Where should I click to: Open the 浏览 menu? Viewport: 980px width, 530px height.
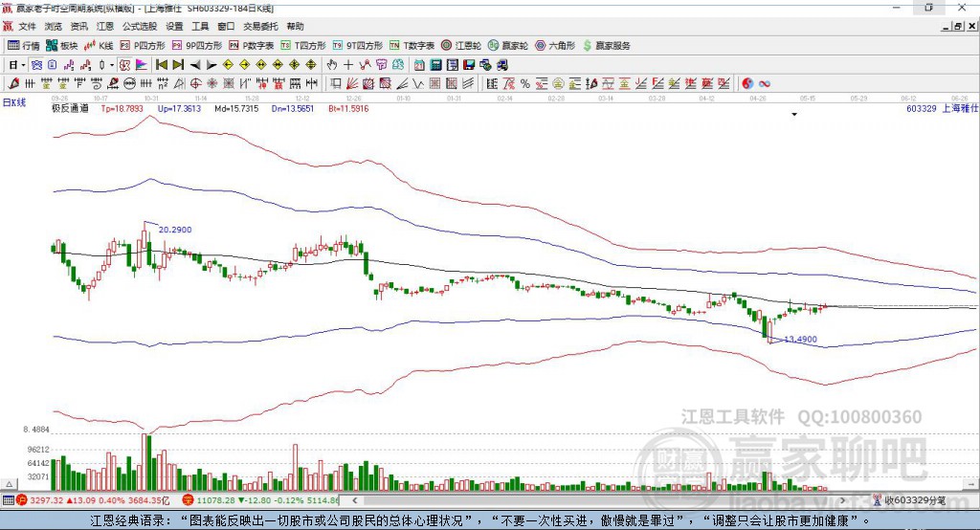point(54,26)
